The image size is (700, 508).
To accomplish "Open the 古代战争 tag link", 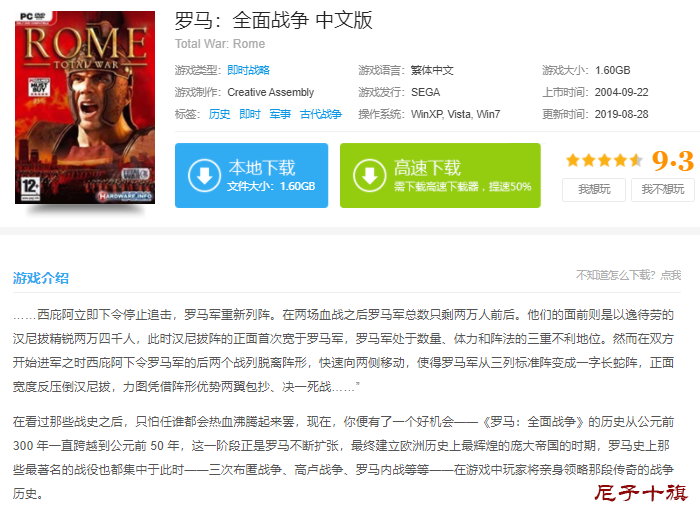I will pyautogui.click(x=321, y=114).
